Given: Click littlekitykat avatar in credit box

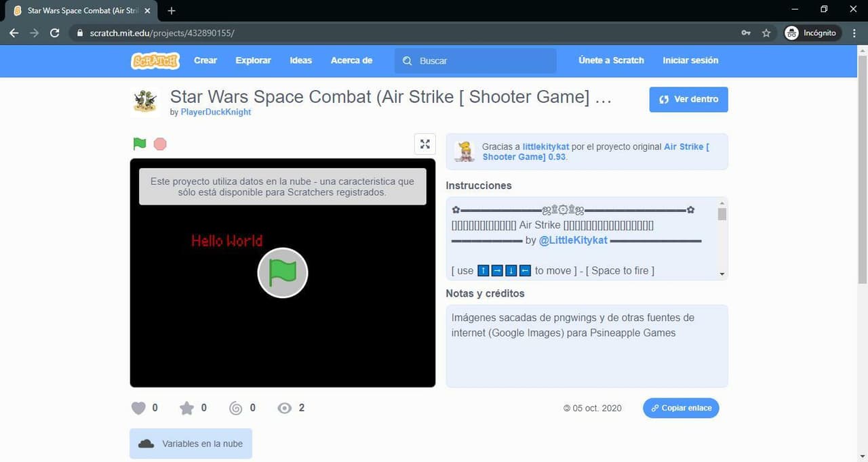Looking at the screenshot, I should point(465,151).
